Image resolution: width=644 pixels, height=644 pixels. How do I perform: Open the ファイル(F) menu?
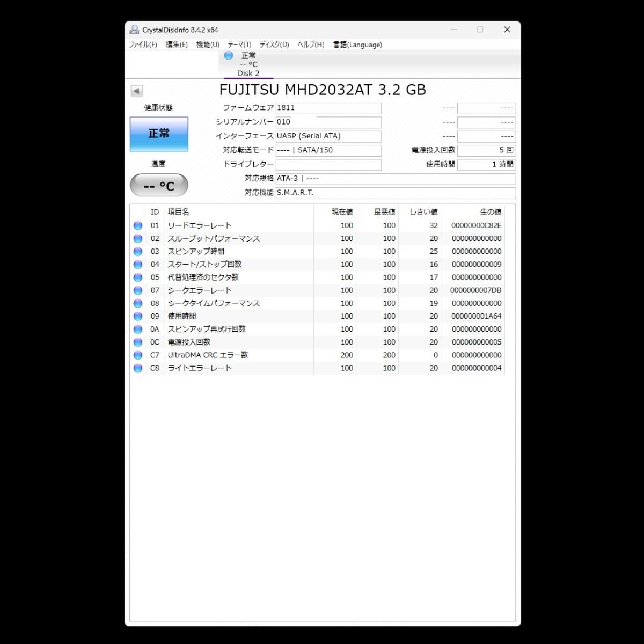[143, 45]
